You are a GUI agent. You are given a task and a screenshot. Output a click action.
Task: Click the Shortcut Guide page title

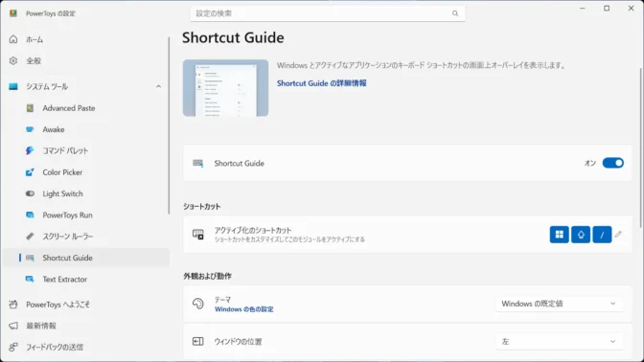click(233, 37)
